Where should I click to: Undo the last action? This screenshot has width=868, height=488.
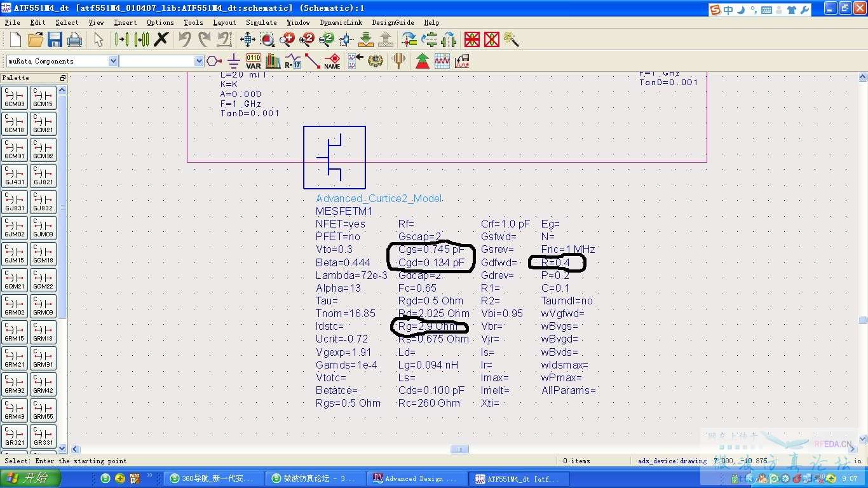tap(184, 40)
